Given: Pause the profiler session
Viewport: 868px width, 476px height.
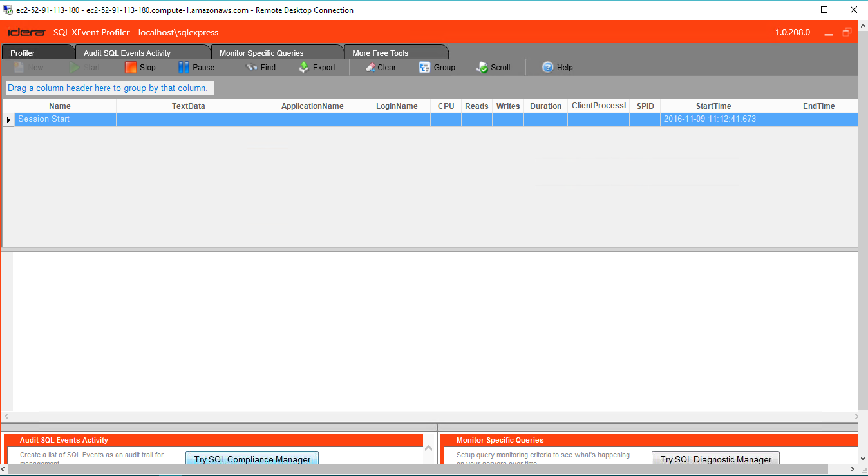Looking at the screenshot, I should pyautogui.click(x=184, y=67).
